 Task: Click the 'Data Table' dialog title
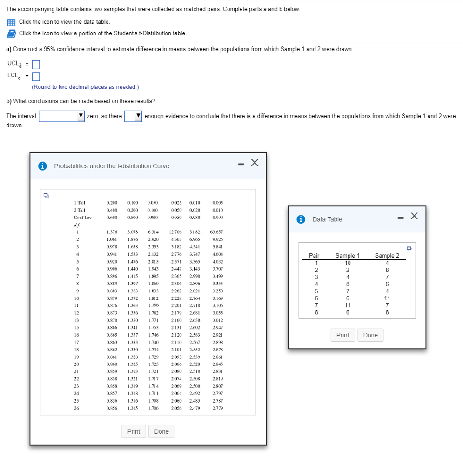tap(327, 219)
